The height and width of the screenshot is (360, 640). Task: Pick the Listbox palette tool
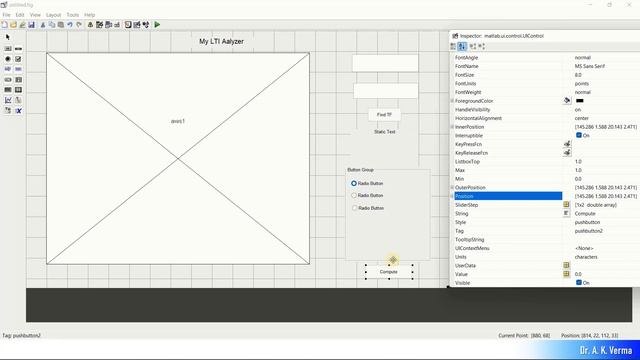[18, 80]
